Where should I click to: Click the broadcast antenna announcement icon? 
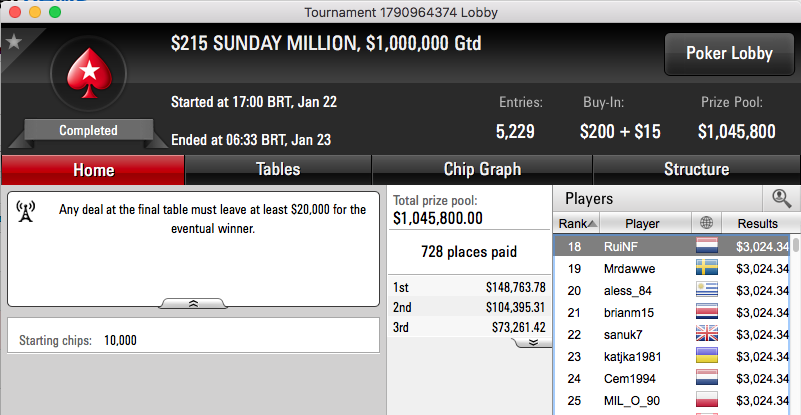point(26,212)
